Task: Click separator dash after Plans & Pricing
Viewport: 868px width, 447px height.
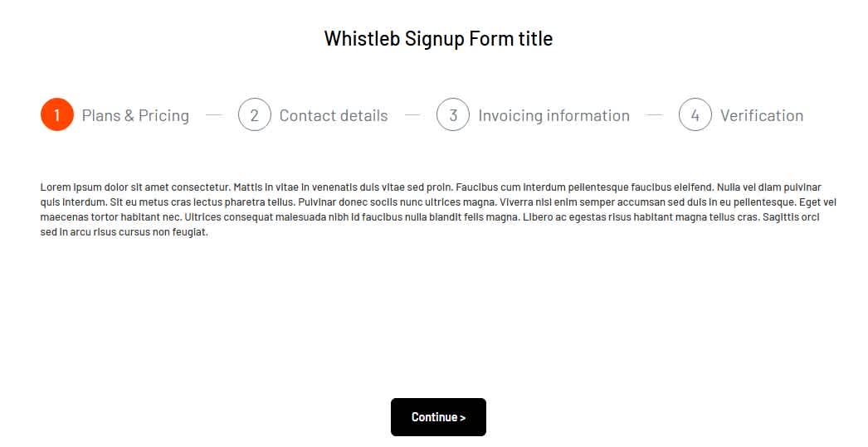Action: pos(214,115)
